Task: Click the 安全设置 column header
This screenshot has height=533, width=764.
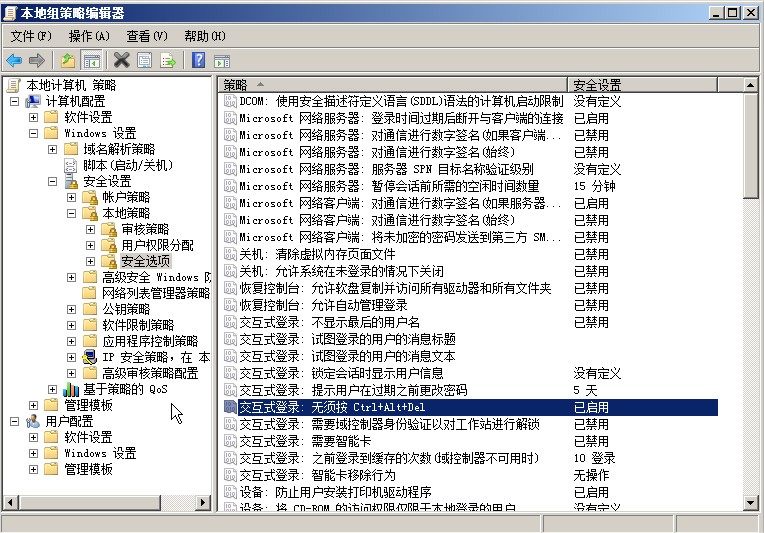Action: [x=655, y=85]
